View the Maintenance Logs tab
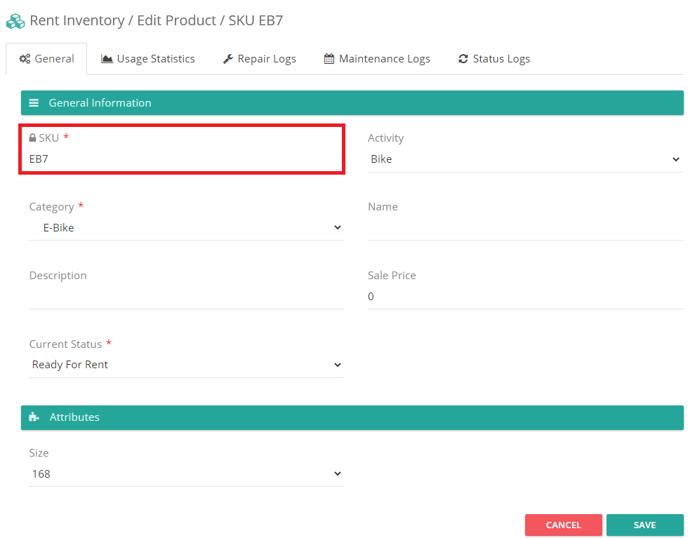 pos(377,59)
